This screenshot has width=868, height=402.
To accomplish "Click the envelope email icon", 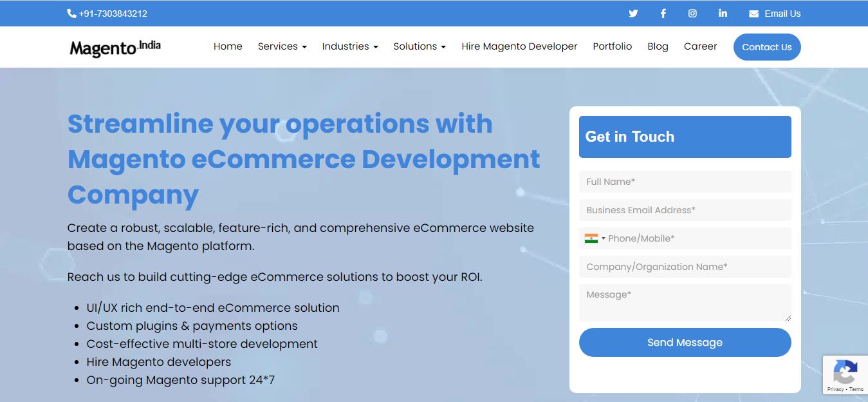I will tap(753, 14).
